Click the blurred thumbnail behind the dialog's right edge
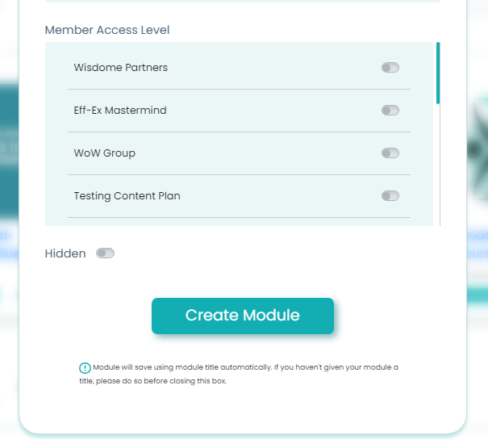Image resolution: width=488 pixels, height=448 pixels. tap(478, 145)
